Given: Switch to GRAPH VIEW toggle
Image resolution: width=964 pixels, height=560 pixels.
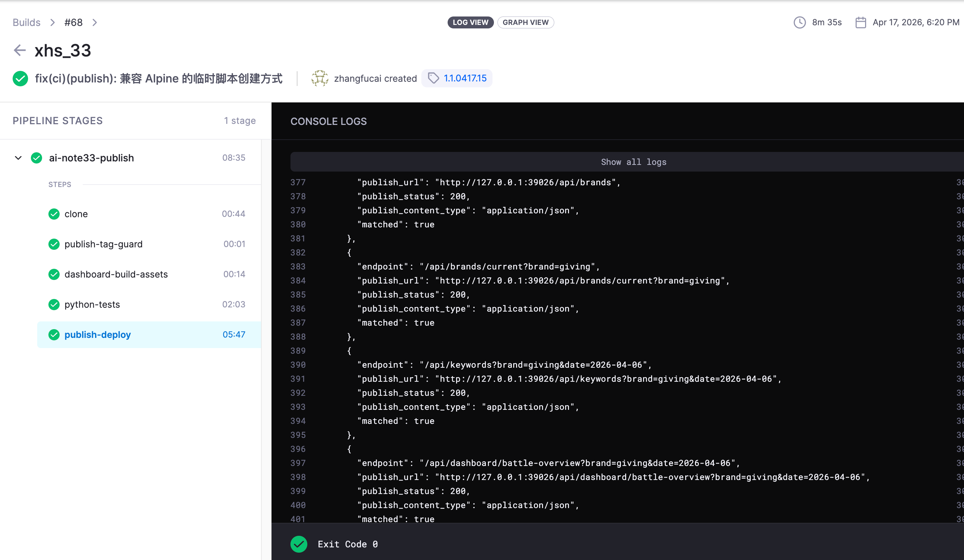Looking at the screenshot, I should tap(525, 22).
